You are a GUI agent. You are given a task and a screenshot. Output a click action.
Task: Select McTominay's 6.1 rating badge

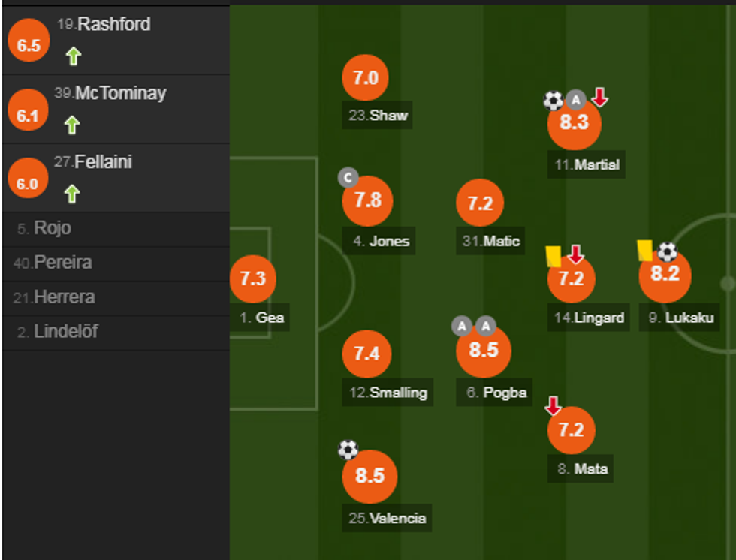27,115
